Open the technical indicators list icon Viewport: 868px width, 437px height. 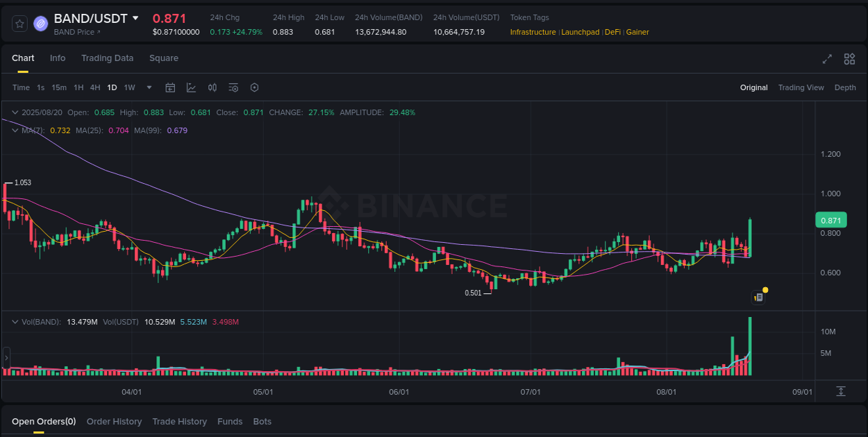(x=233, y=87)
